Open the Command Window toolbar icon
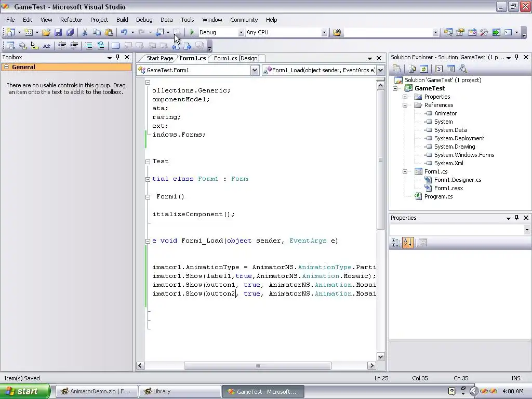This screenshot has width=532, height=399. pos(508,32)
